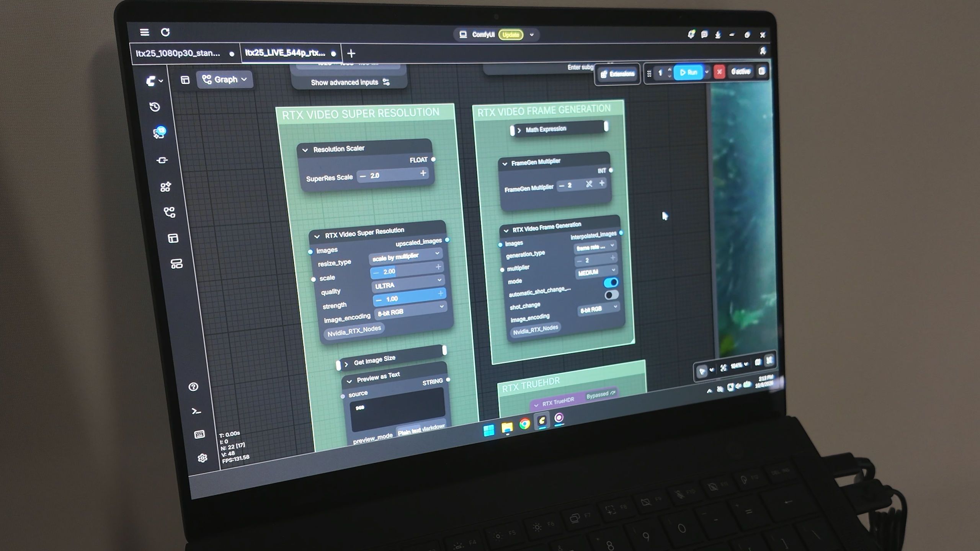
Task: Select the pointer select-mode tool on canvas toolbar
Action: tap(702, 371)
